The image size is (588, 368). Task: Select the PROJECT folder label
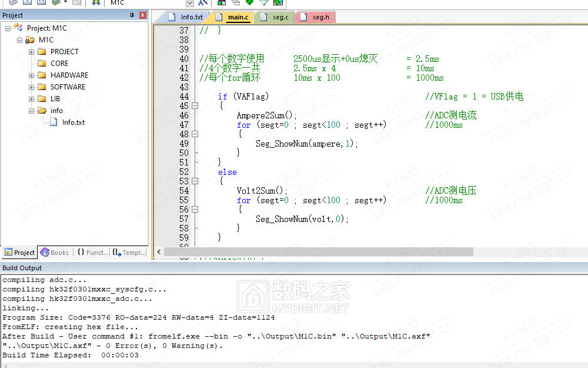65,51
